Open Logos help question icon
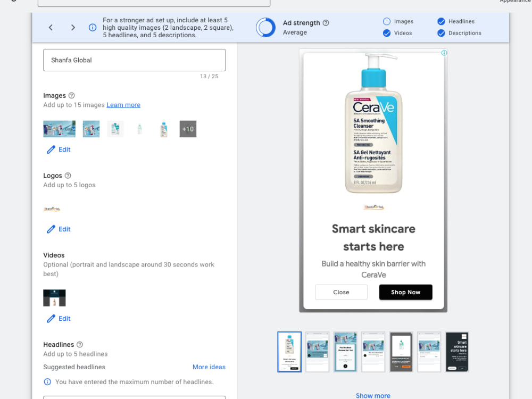Image resolution: width=532 pixels, height=399 pixels. (68, 176)
